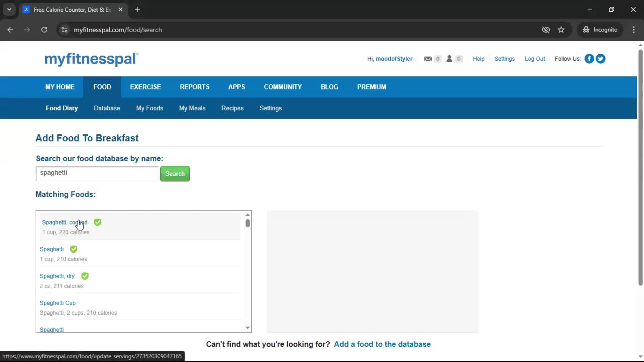
Task: Click the results list scroll-up arrow
Action: point(248,215)
